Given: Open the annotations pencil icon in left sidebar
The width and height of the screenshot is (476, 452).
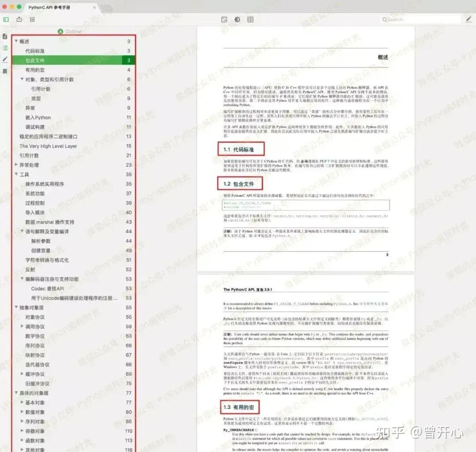Looking at the screenshot, I should 5,60.
